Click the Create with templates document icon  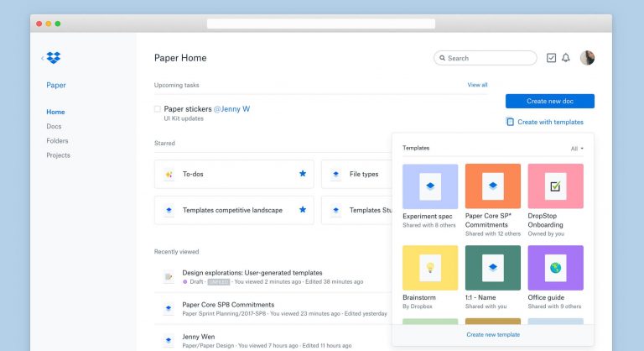510,122
